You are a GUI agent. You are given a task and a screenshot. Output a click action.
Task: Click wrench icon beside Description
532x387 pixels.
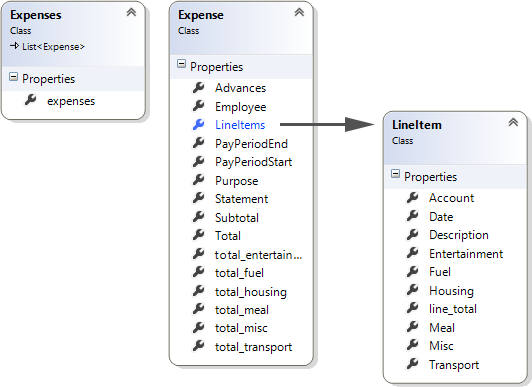[413, 234]
